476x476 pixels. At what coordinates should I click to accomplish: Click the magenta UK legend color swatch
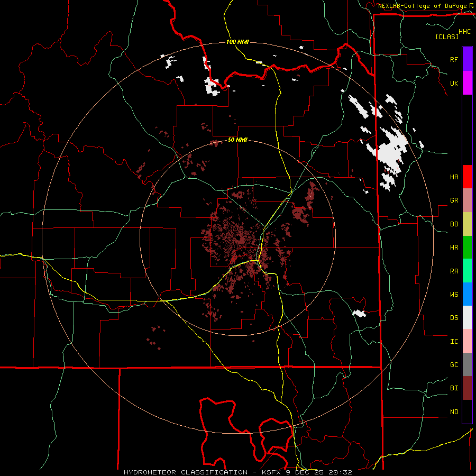(467, 83)
